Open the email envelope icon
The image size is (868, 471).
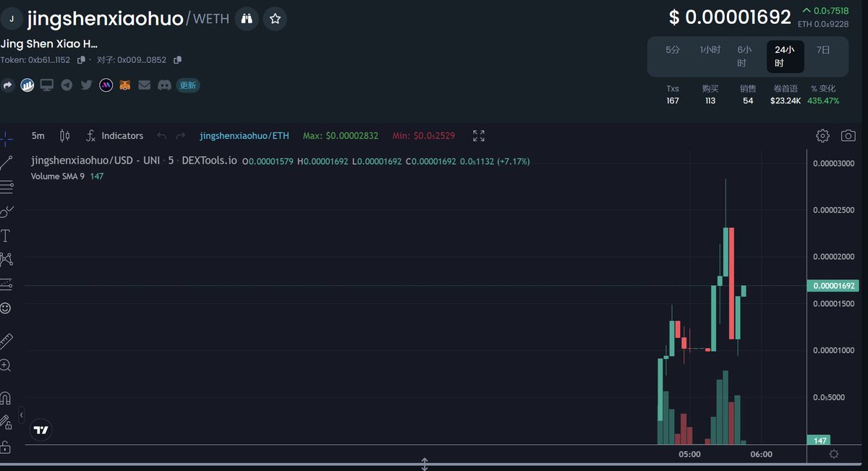pyautogui.click(x=145, y=85)
